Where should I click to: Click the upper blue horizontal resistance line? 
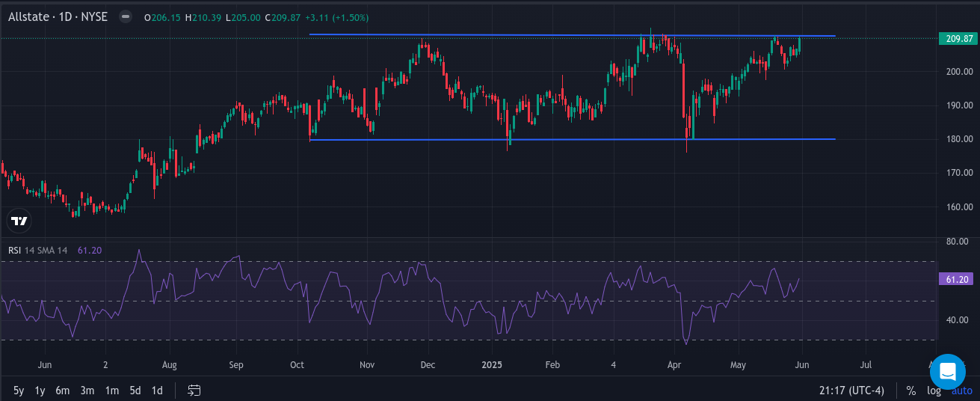(x=572, y=35)
